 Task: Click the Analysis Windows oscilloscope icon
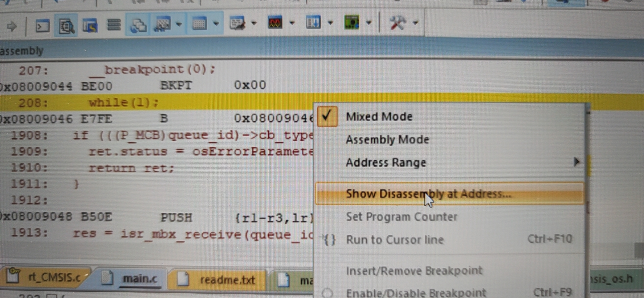coord(275,23)
